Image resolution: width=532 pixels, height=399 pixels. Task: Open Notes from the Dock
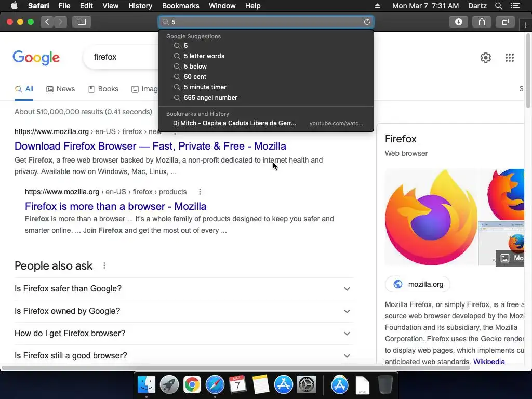261,384
